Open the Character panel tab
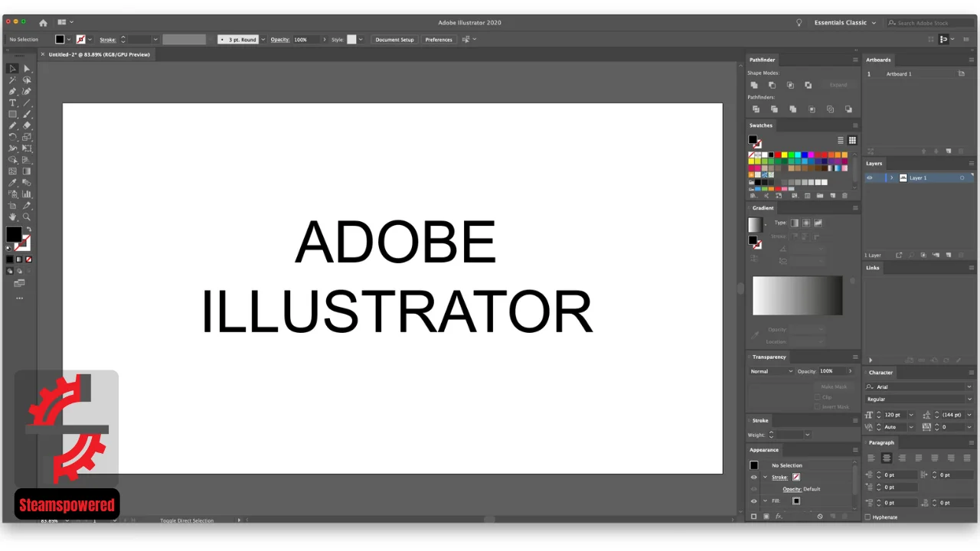The image size is (980, 551). pyautogui.click(x=881, y=373)
